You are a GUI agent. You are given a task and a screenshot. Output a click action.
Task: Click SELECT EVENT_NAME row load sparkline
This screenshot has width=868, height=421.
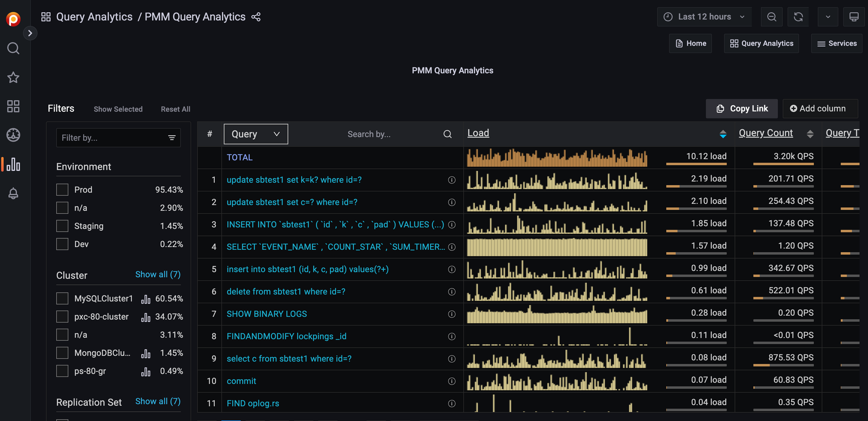[557, 247]
